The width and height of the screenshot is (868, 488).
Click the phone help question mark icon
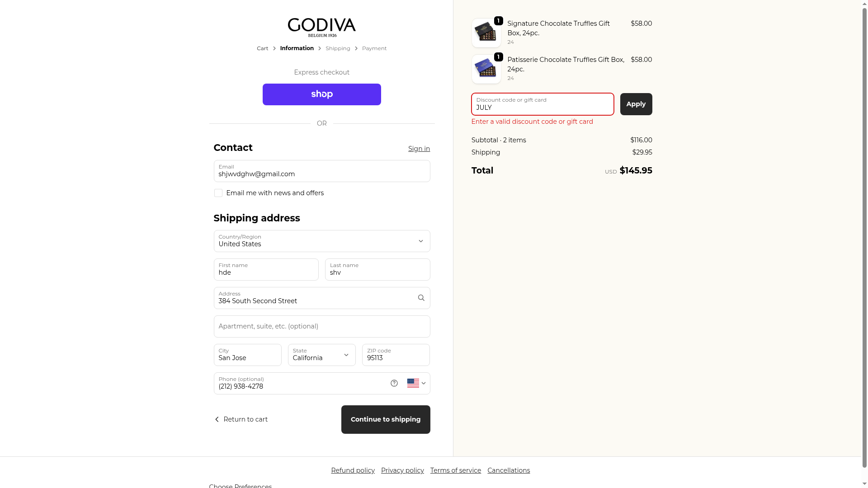click(x=394, y=383)
